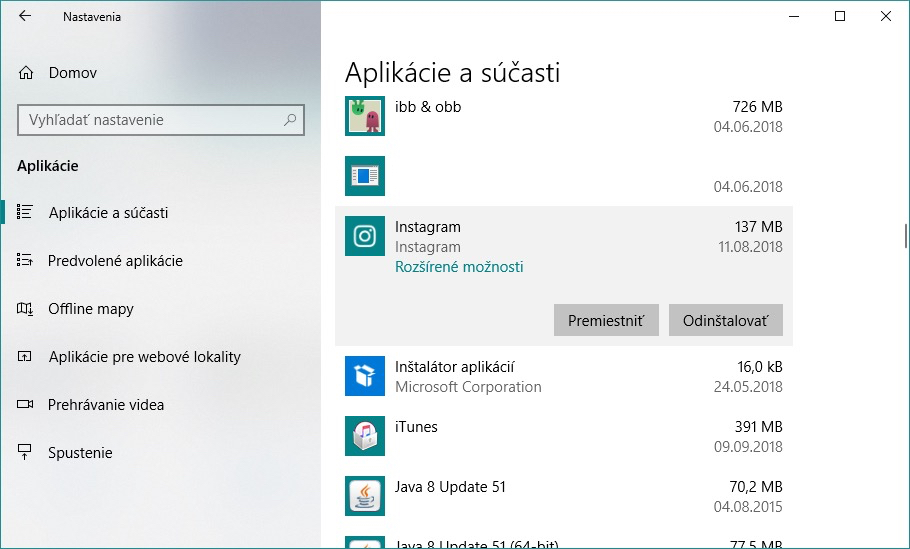Click the Premiestniť button
This screenshot has height=549, width=910.
606,320
